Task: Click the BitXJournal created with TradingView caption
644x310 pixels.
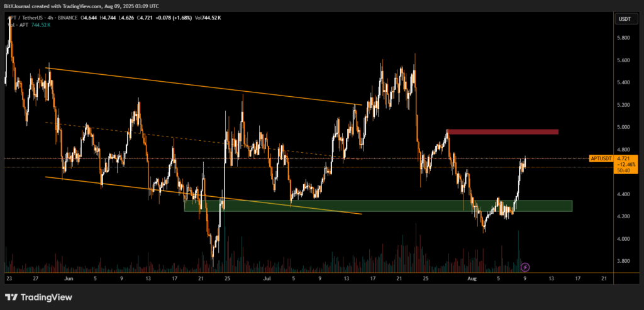Action: pyautogui.click(x=82, y=6)
